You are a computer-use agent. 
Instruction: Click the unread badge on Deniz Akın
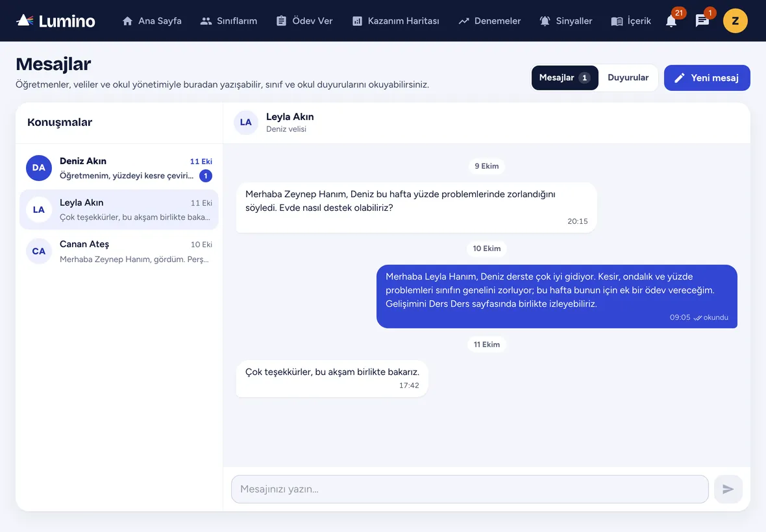(x=206, y=176)
